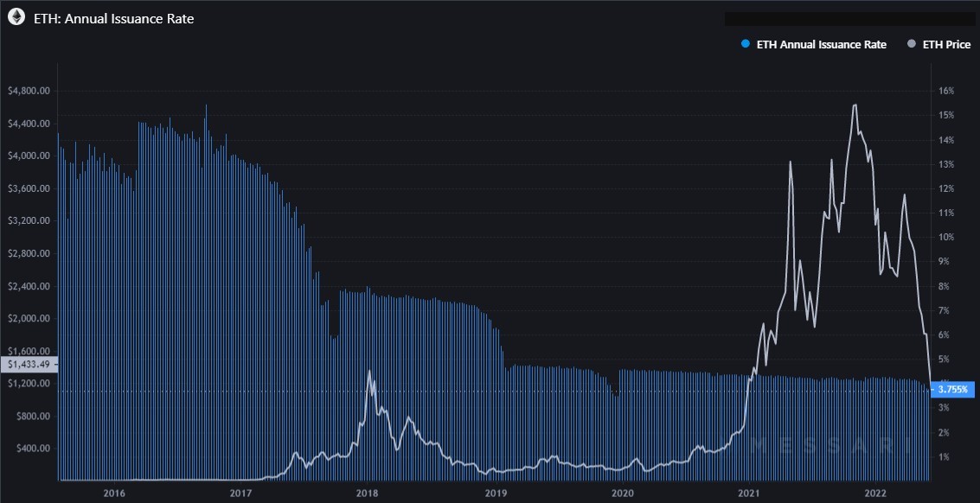Viewport: 980px width, 503px height.
Task: Select the 3.755% current rate tag
Action: coord(953,389)
